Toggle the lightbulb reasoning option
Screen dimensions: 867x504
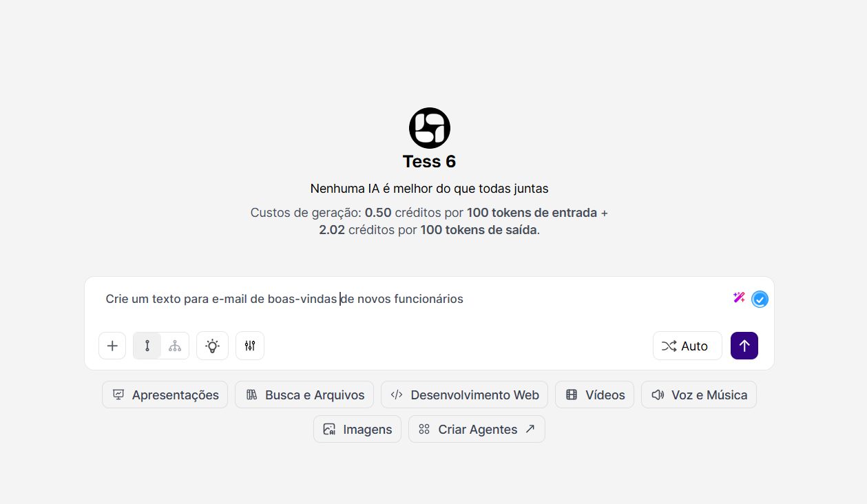coord(212,346)
